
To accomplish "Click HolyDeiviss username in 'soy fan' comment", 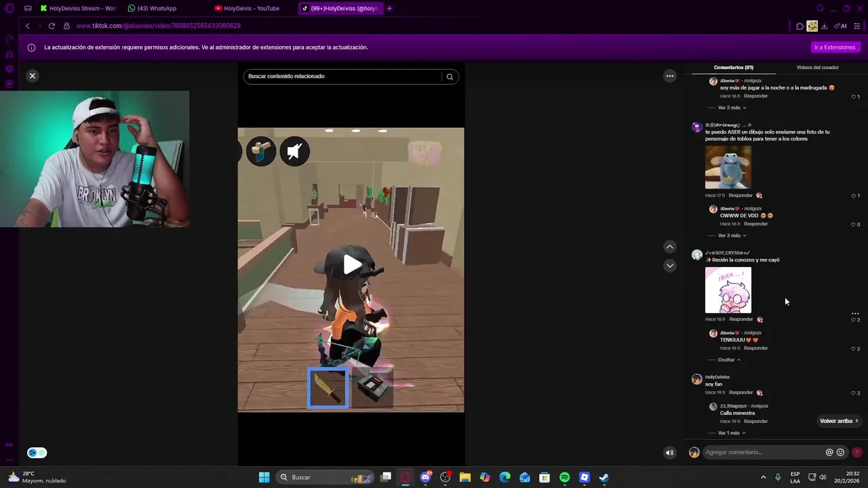I will click(717, 377).
